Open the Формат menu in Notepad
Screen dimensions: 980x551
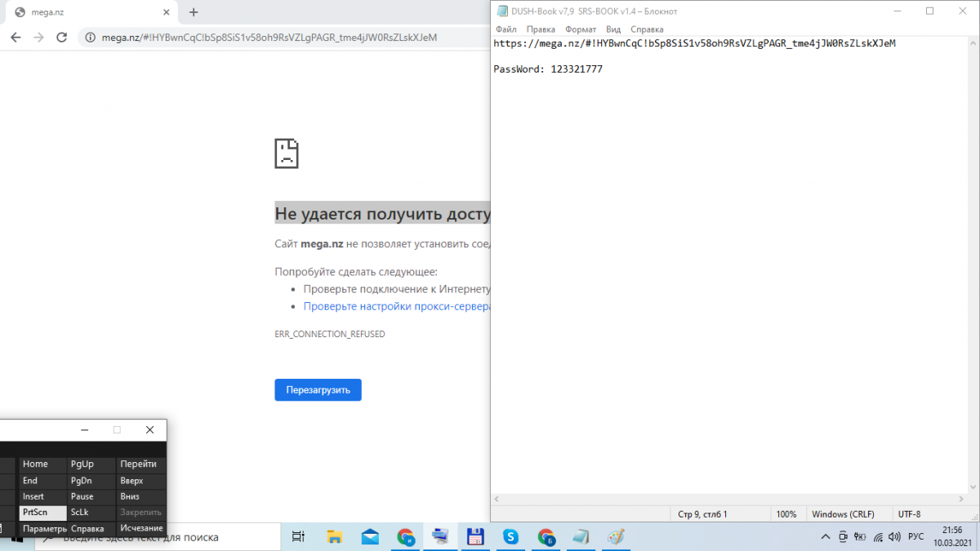581,29
